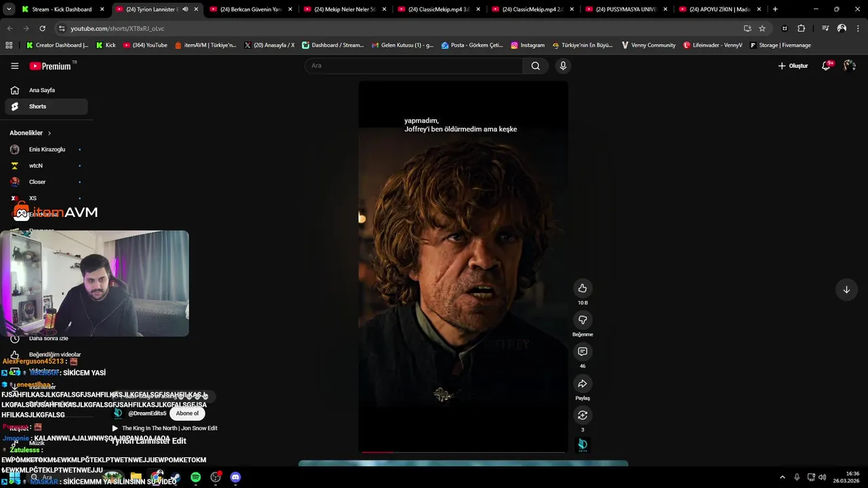
Task: Switch to PUSSYMASYA UNIVE tab
Action: point(625,9)
